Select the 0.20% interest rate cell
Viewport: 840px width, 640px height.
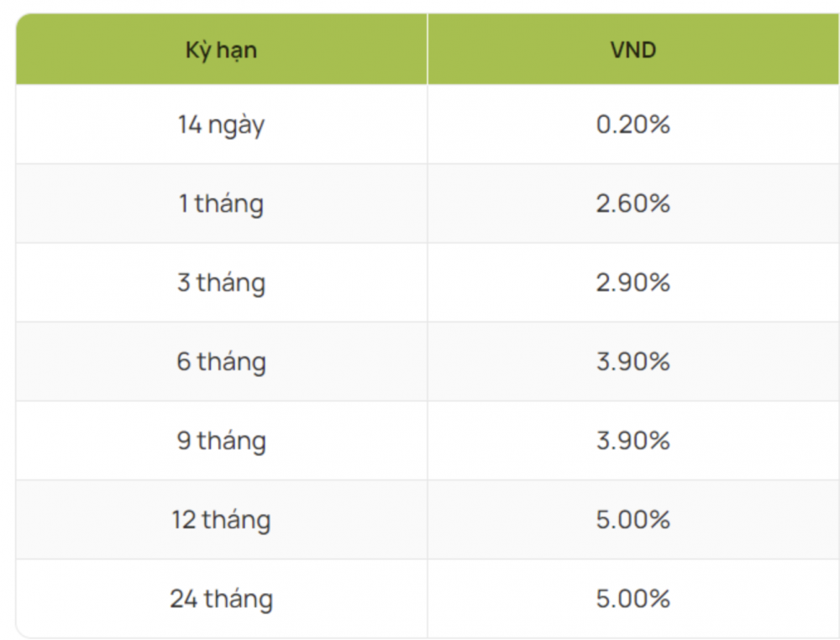coord(633,125)
